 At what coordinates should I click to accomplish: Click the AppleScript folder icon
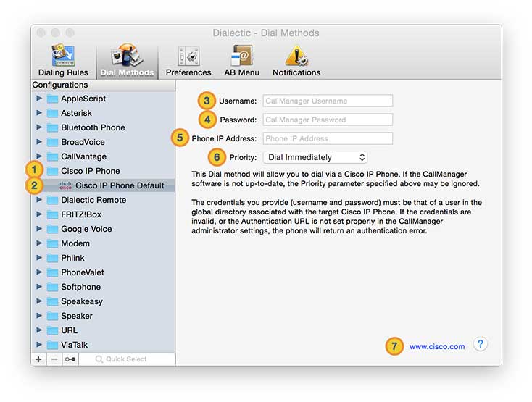52,99
